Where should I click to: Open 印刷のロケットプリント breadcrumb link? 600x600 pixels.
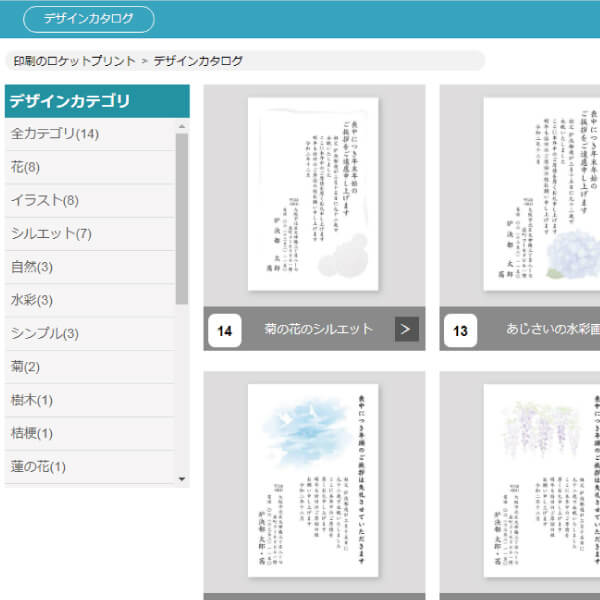pyautogui.click(x=74, y=61)
